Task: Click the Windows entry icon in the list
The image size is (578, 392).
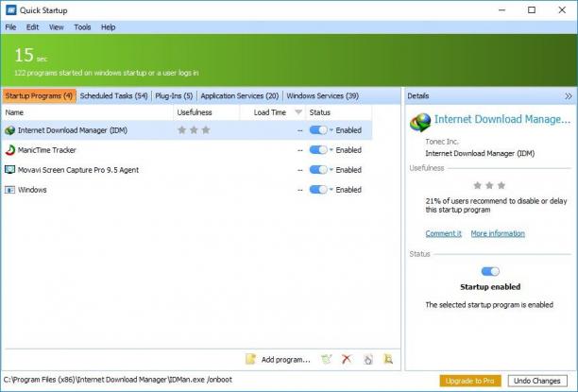Action: 10,190
